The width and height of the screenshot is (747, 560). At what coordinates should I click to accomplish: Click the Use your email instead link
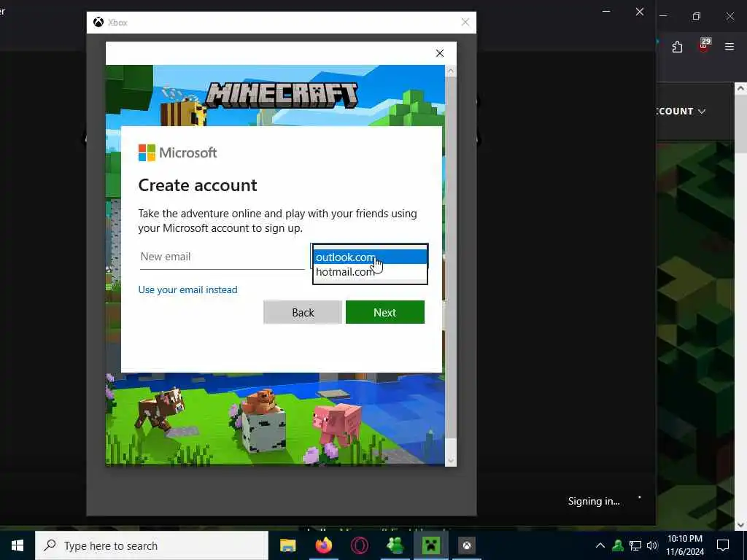tap(187, 289)
